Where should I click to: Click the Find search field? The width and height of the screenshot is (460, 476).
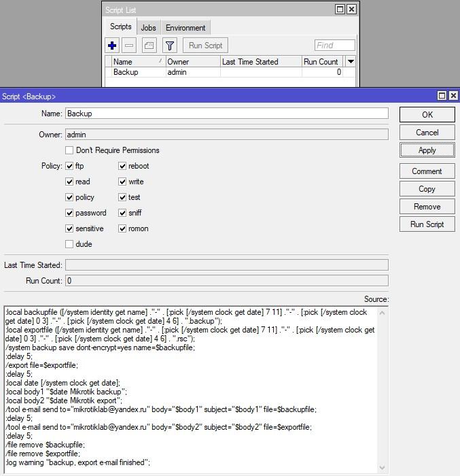(x=335, y=46)
